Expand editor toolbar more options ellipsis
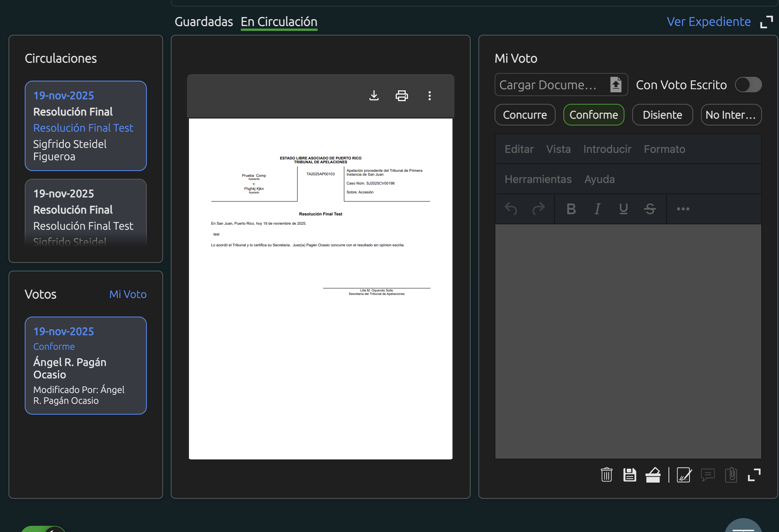Image resolution: width=779 pixels, height=532 pixels. click(683, 209)
